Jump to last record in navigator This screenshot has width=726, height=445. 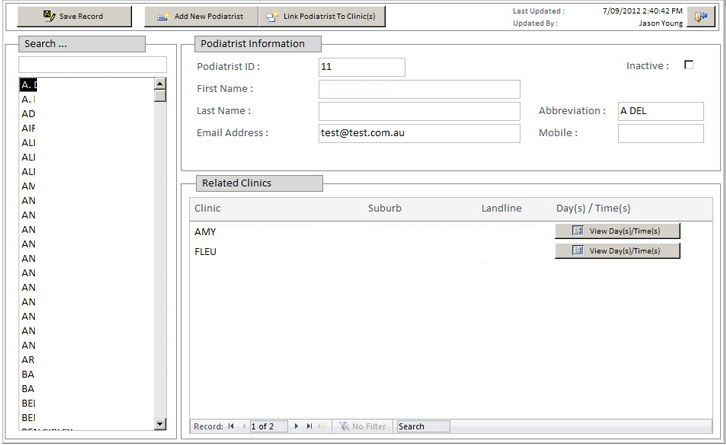tap(309, 426)
